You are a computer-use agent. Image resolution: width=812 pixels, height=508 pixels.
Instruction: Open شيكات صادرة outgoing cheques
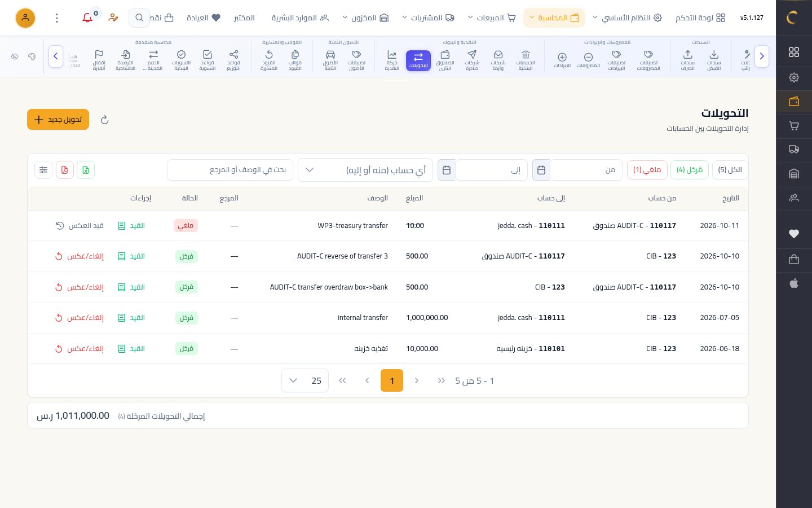(472, 60)
